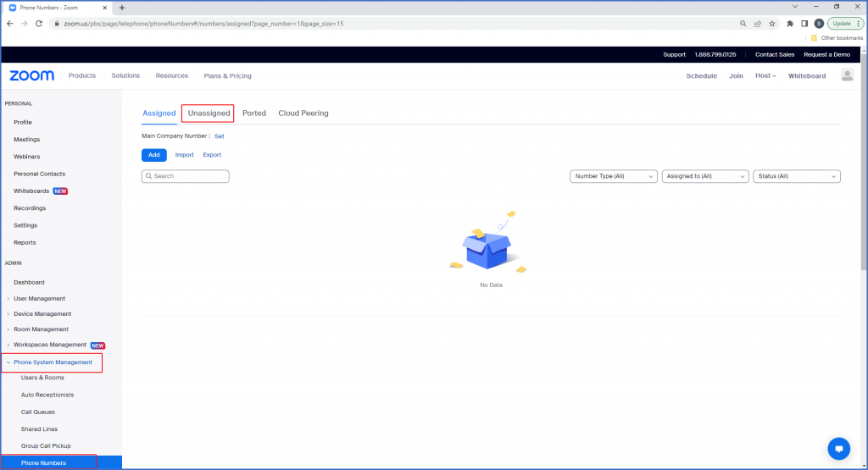
Task: Click the blue Add button
Action: pyautogui.click(x=153, y=155)
